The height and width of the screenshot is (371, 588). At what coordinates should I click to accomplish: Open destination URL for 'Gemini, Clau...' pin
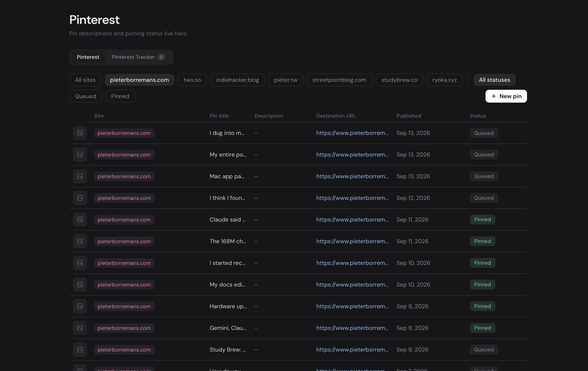coord(352,328)
